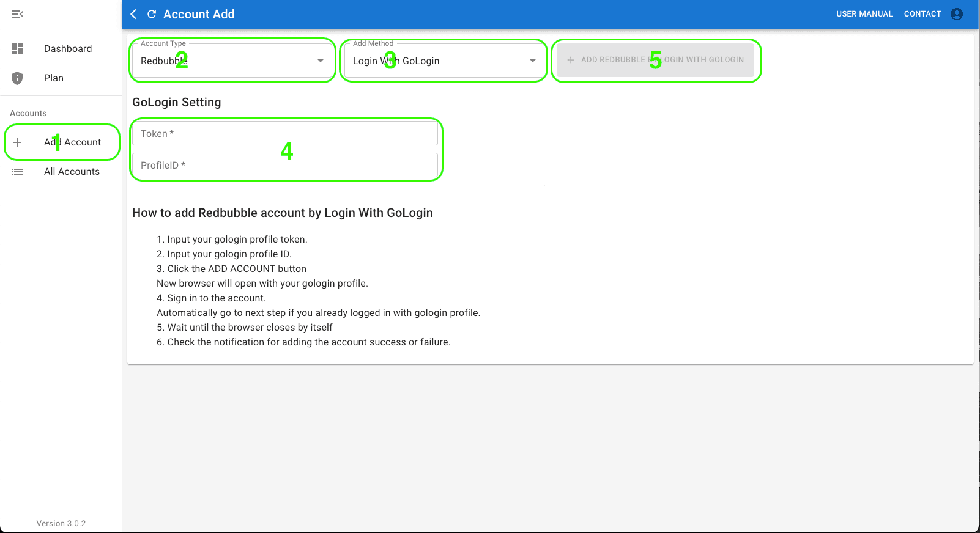Click the Account Add page title

coord(199,14)
